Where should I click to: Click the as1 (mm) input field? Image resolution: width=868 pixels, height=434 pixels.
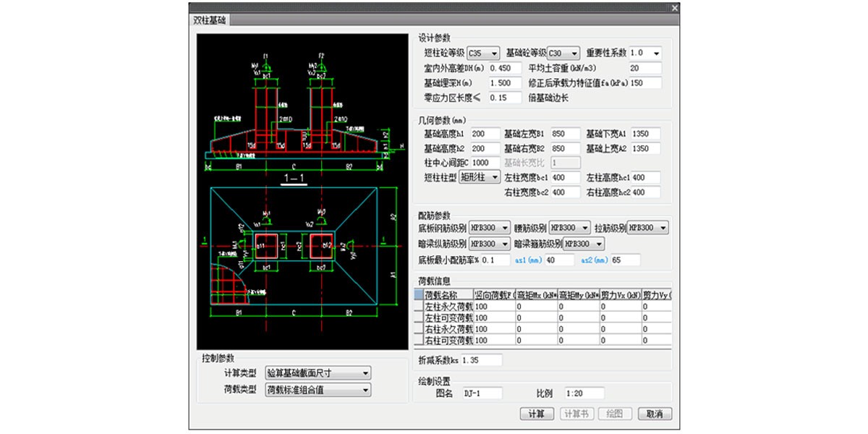point(560,260)
